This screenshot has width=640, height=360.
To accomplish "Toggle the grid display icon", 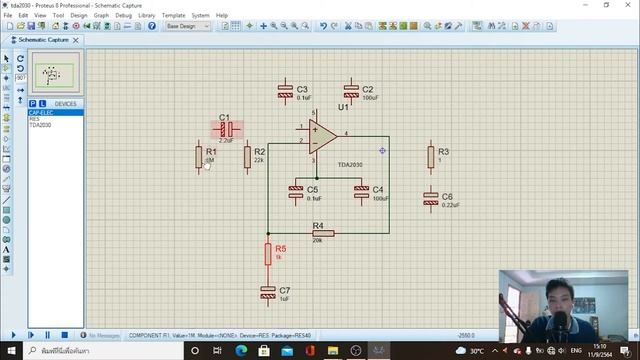I will [236, 26].
